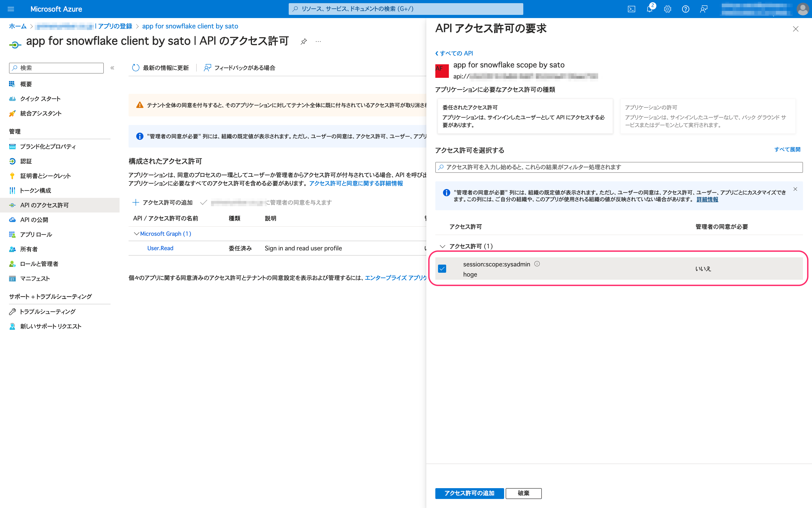Click 'Sign in and read user profile' cell

coord(303,248)
